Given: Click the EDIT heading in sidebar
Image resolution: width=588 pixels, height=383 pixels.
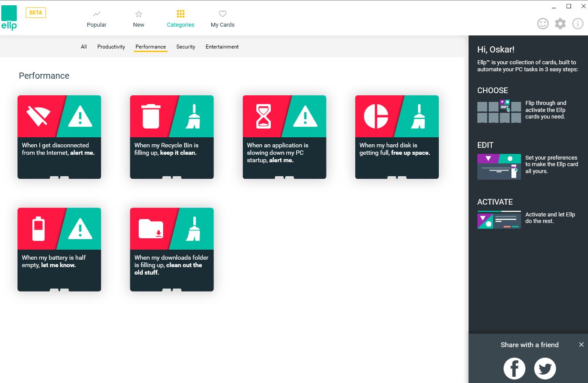Looking at the screenshot, I should point(485,145).
